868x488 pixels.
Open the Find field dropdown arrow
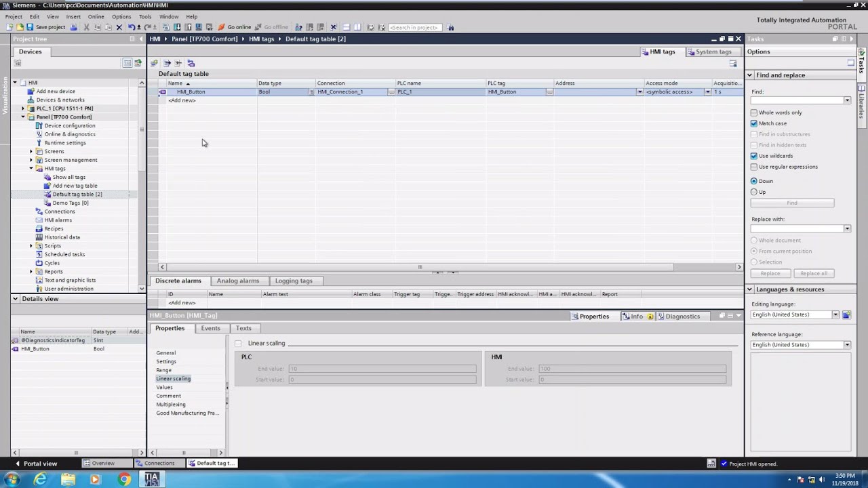(847, 100)
